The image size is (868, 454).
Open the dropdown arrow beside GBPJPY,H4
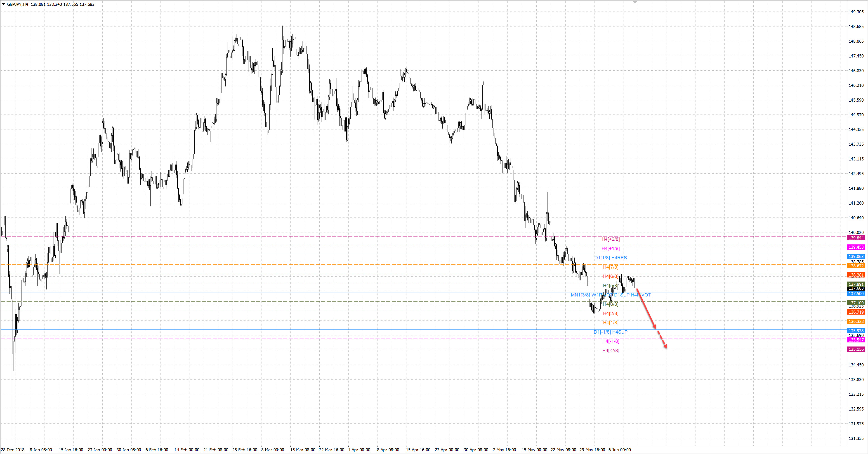pyautogui.click(x=3, y=4)
